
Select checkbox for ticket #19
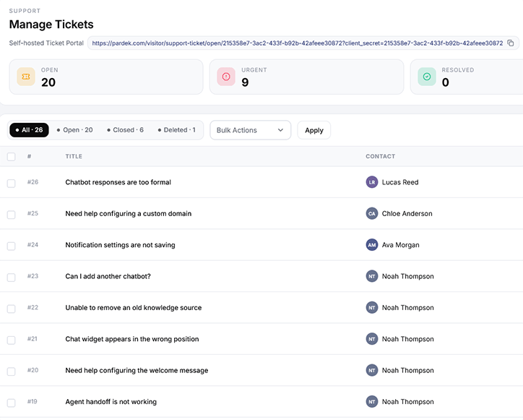[12, 403]
